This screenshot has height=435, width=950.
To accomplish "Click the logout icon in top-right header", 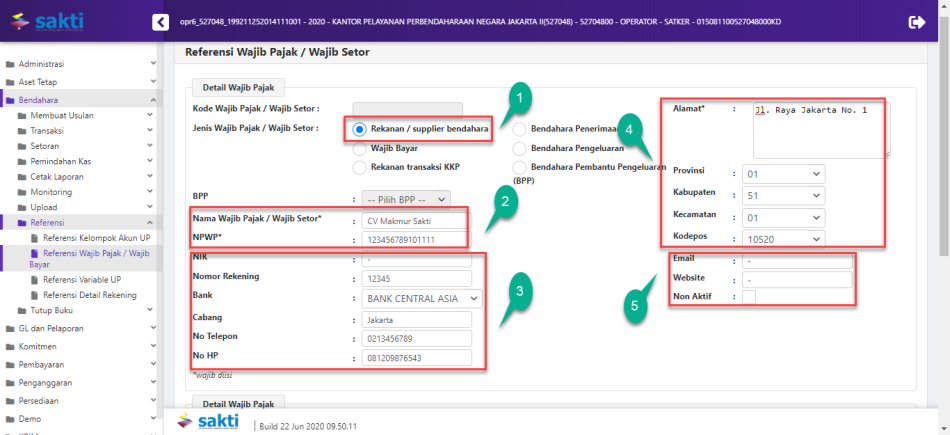I will click(x=917, y=22).
